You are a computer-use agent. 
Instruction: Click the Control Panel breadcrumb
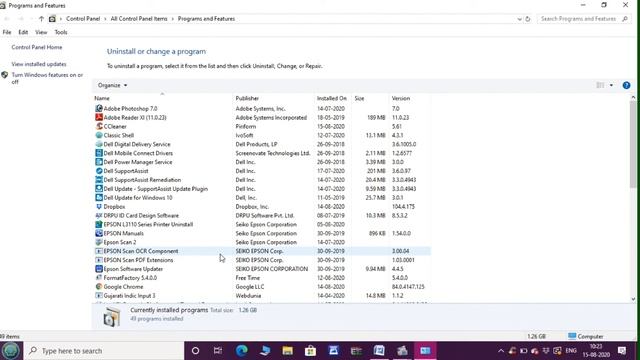pyautogui.click(x=83, y=19)
